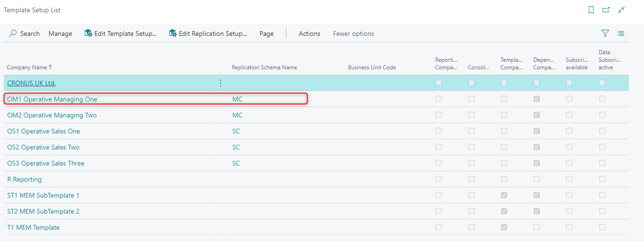Toggle Reporting Company checkbox for CRONUS UK Ltd.
Screen dimensions: 644x241
439,83
